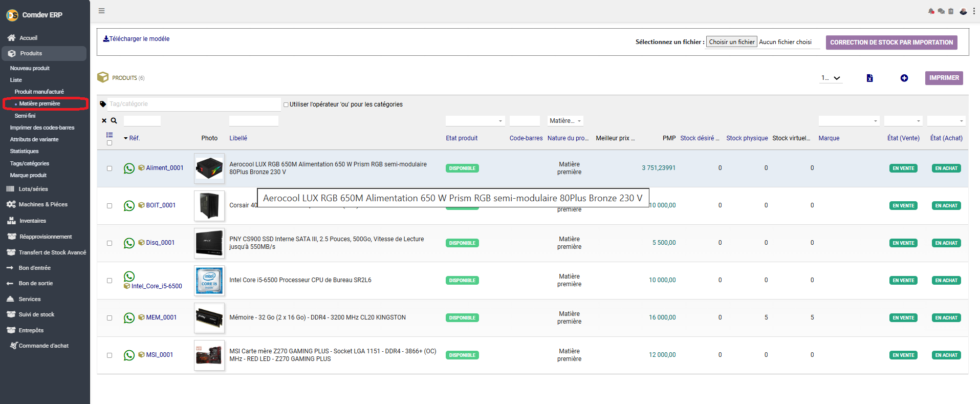Open the Kingston memory photo thumbnail

pos(209,318)
